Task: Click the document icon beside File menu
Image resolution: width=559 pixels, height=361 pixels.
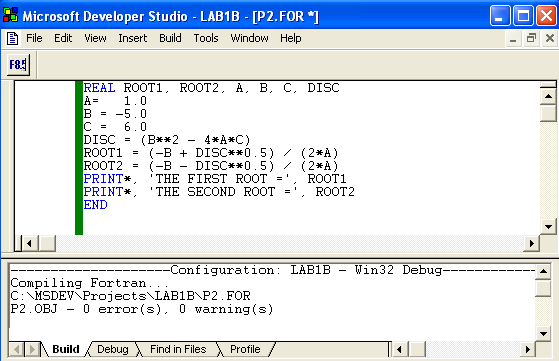Action: 12,38
